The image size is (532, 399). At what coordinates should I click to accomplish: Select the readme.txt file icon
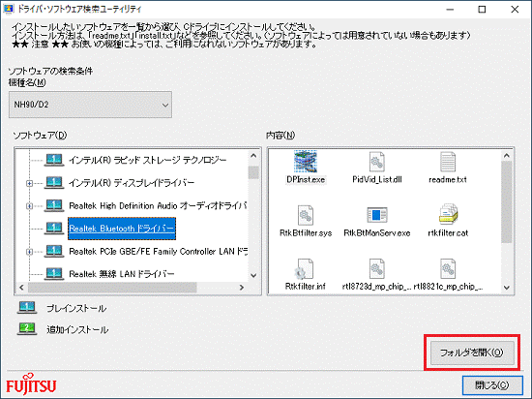(448, 162)
